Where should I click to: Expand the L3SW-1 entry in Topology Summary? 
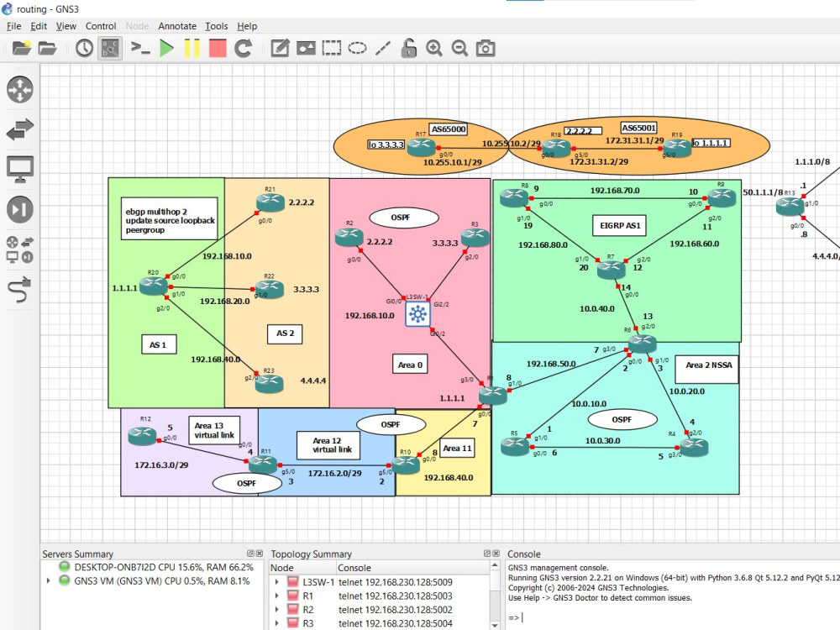tap(277, 580)
